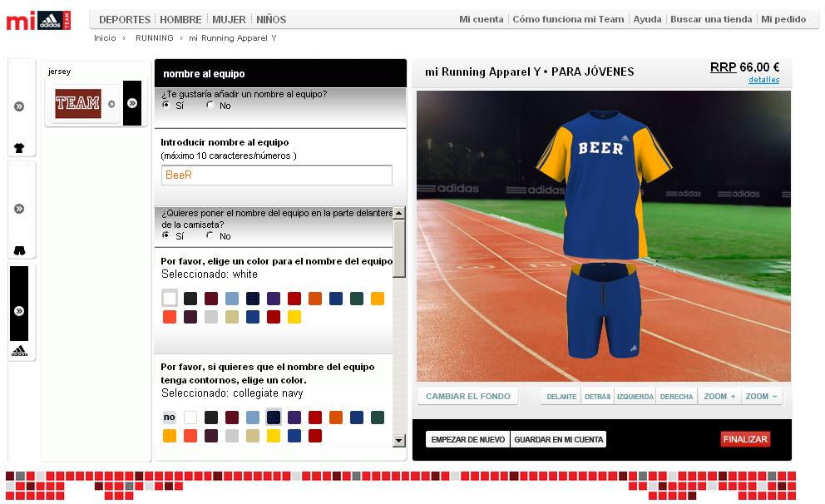Click the RRP price label

click(x=723, y=67)
